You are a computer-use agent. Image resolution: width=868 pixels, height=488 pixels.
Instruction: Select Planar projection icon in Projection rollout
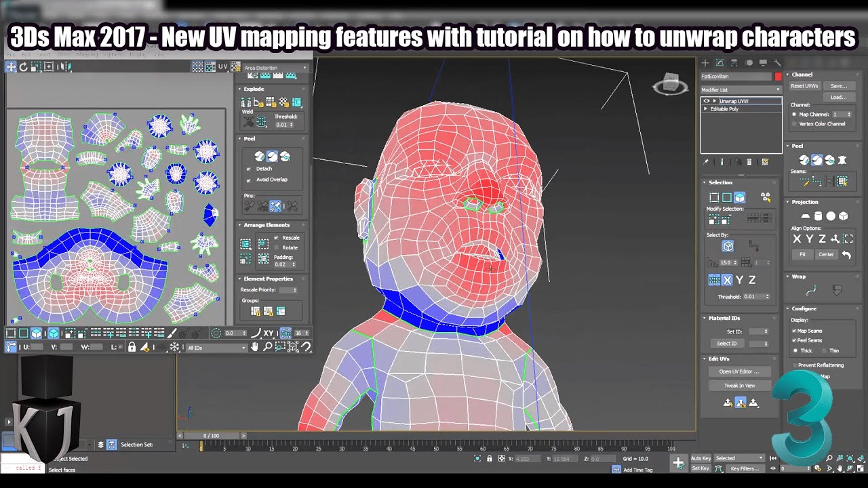point(806,216)
